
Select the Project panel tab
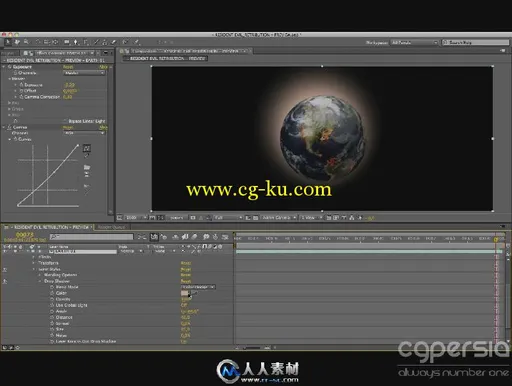tap(10, 53)
